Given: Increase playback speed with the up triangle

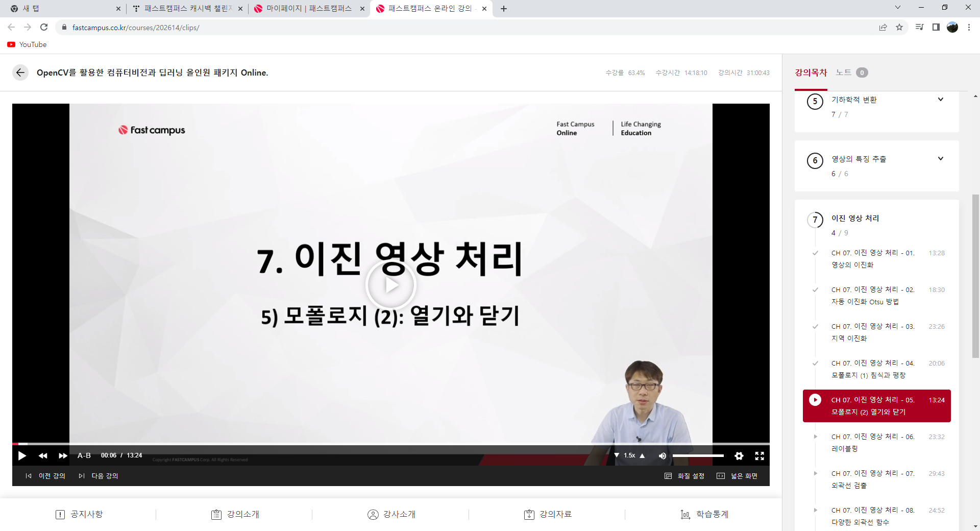Looking at the screenshot, I should coord(642,455).
